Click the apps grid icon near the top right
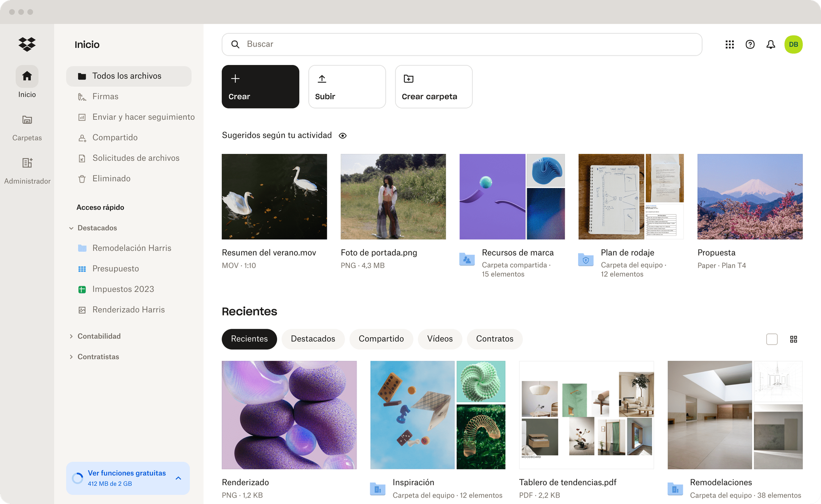Viewport: 821px width, 504px height. (729, 44)
